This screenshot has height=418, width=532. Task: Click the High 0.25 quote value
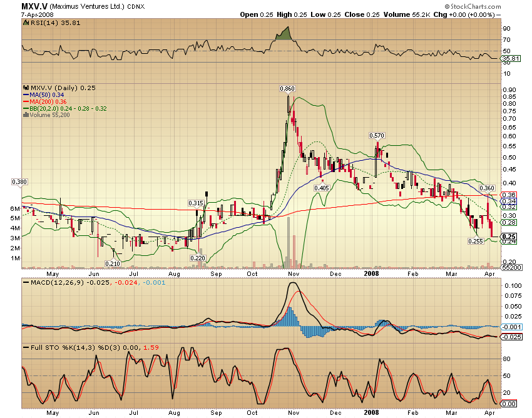click(292, 14)
